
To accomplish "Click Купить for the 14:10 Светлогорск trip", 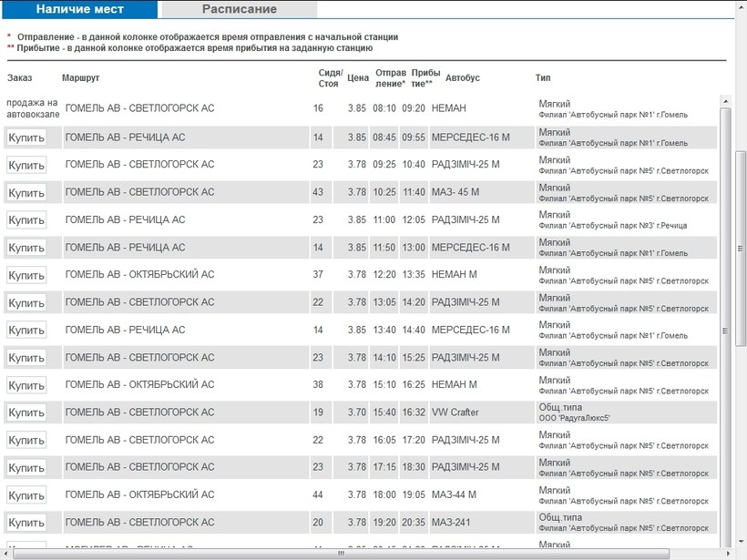I will (x=26, y=358).
